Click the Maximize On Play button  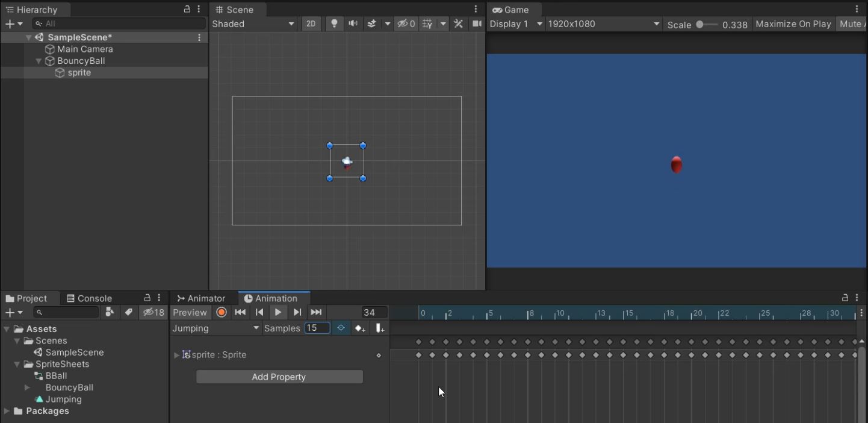(x=793, y=24)
